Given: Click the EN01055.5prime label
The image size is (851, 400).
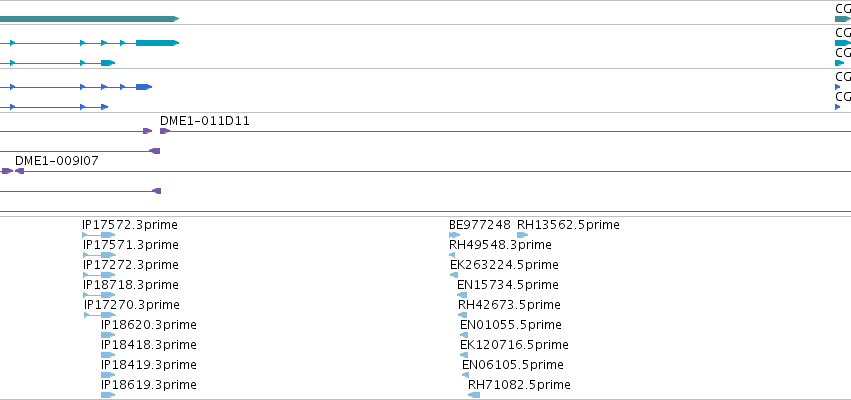Looking at the screenshot, I should tap(511, 325).
